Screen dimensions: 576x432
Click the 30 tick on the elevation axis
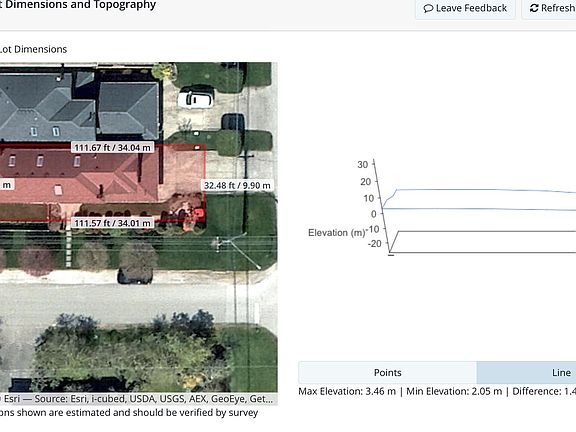point(363,164)
